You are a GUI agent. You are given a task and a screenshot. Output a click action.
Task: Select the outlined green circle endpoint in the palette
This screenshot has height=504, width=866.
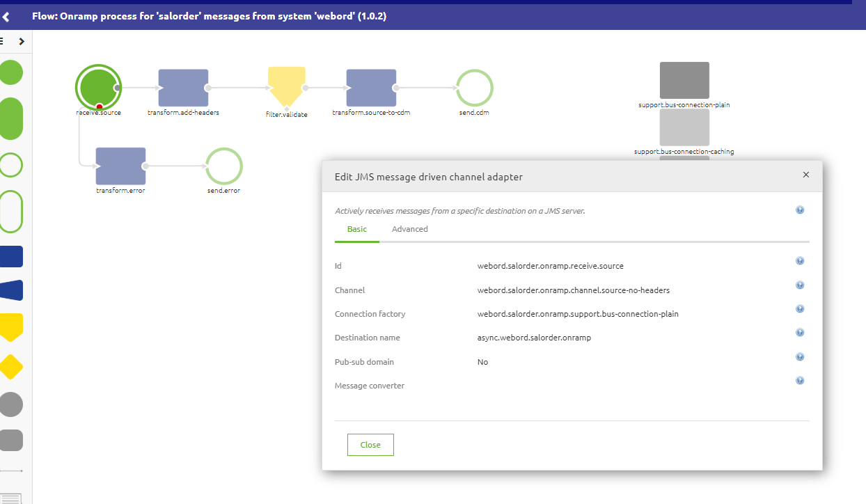11,165
